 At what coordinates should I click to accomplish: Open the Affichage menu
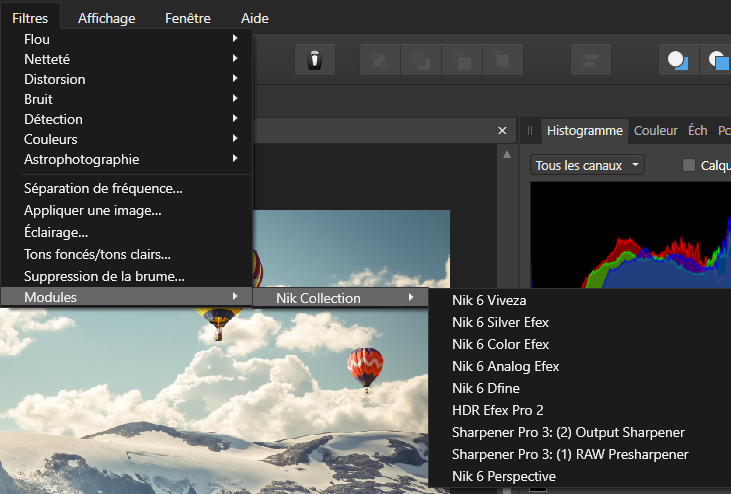(x=106, y=18)
